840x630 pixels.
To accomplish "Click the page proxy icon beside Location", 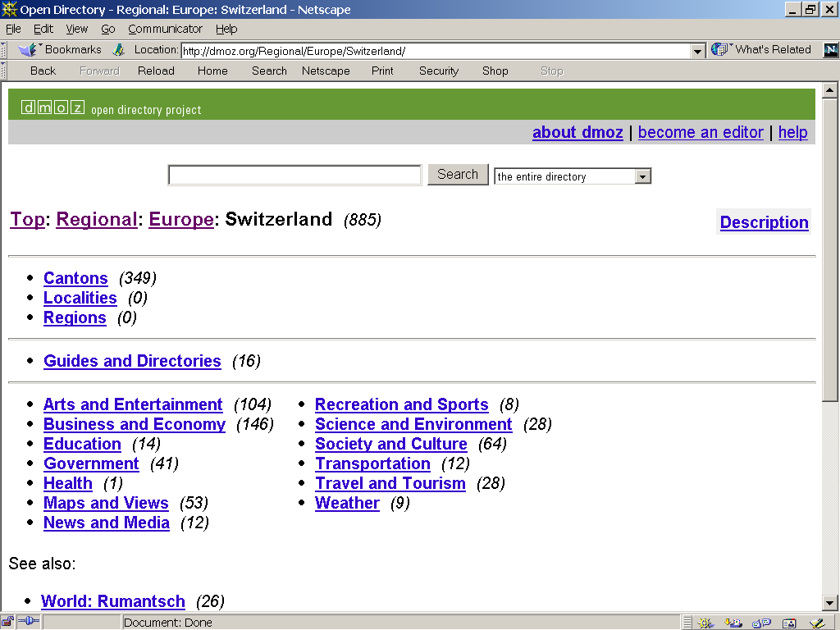I will 119,50.
